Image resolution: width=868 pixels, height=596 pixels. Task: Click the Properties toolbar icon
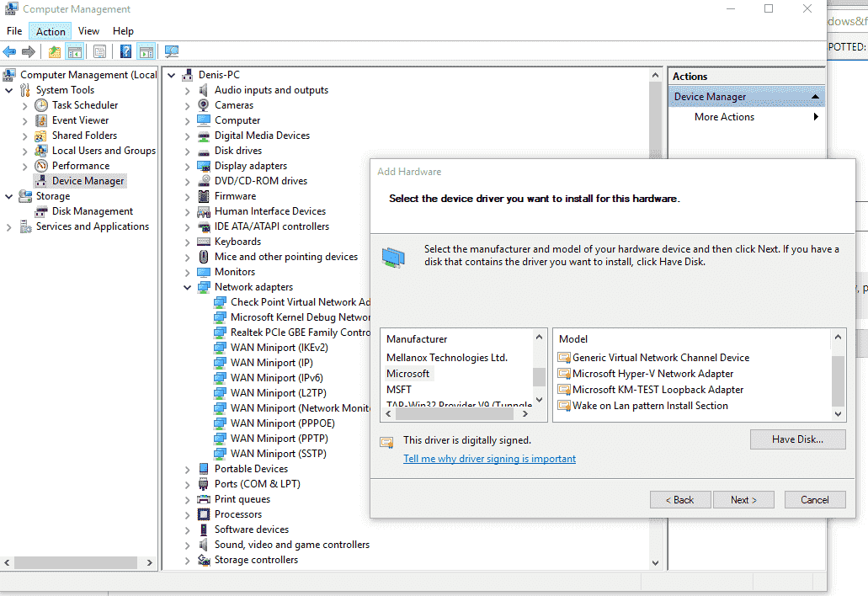[x=99, y=52]
